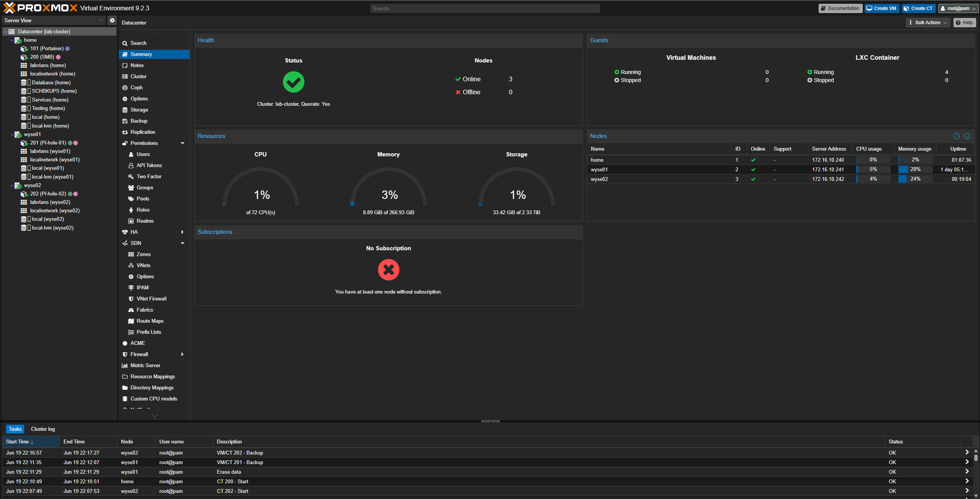This screenshot has width=980, height=499.
Task: Open the Documentation button
Action: (840, 8)
